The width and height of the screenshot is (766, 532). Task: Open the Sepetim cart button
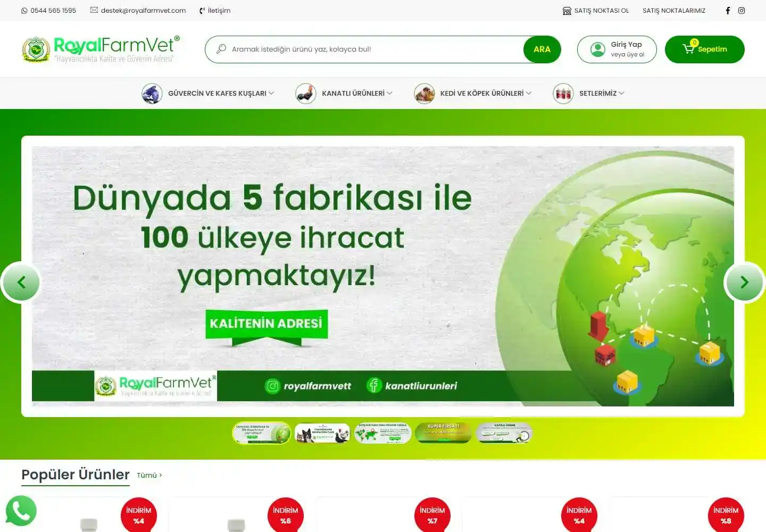coord(705,49)
